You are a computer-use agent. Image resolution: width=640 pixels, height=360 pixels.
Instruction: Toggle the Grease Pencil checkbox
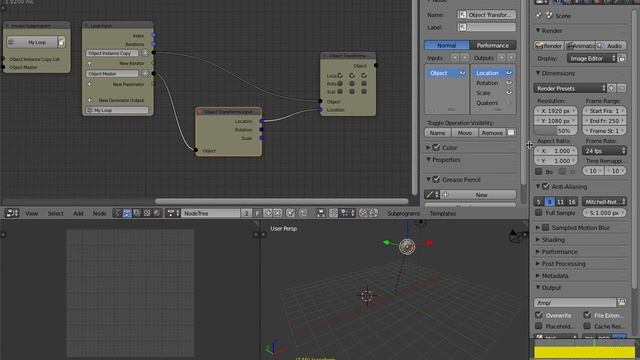(x=436, y=180)
